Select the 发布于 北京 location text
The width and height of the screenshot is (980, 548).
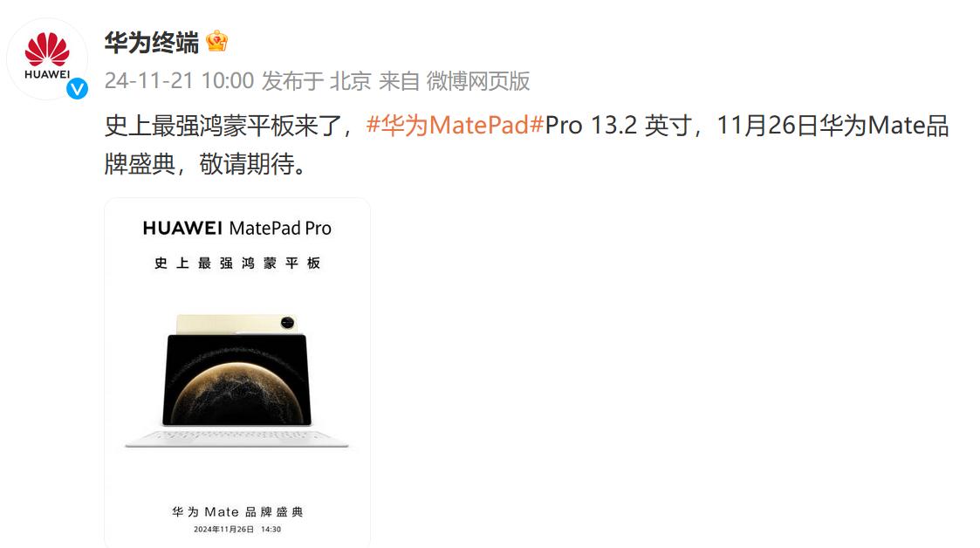tap(316, 80)
